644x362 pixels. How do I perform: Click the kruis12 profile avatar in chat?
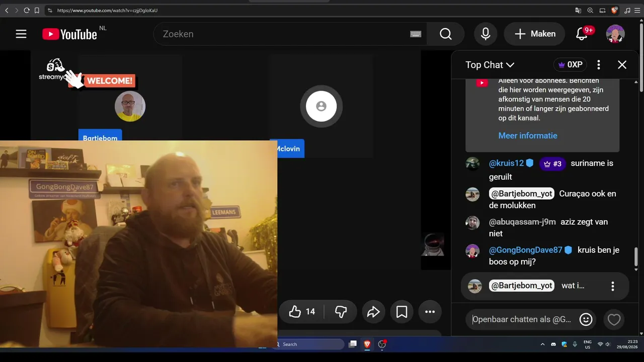point(472,164)
